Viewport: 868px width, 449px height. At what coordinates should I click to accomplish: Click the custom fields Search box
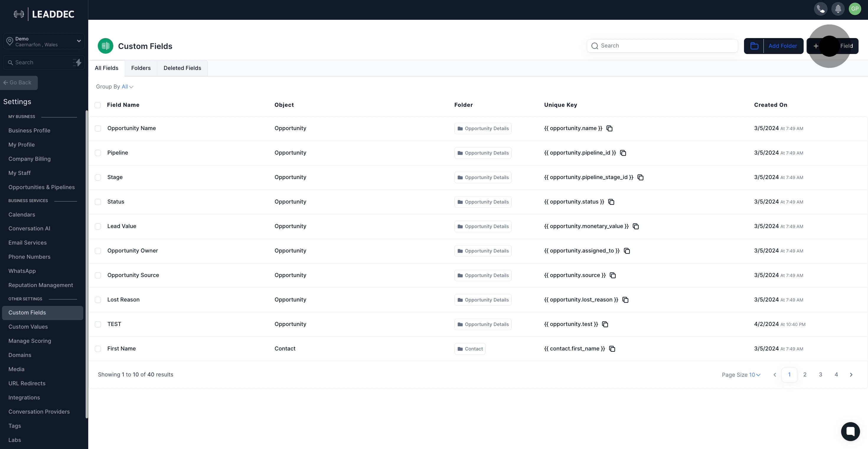662,46
